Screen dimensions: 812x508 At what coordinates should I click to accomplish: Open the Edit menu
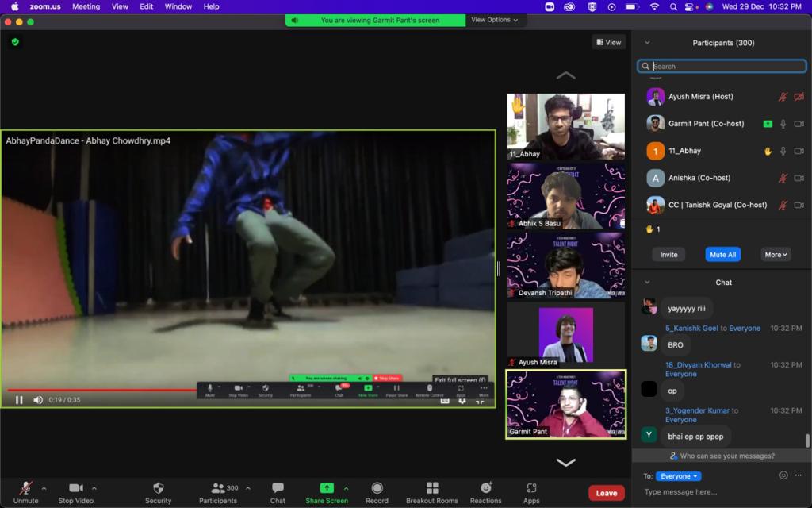click(x=147, y=6)
